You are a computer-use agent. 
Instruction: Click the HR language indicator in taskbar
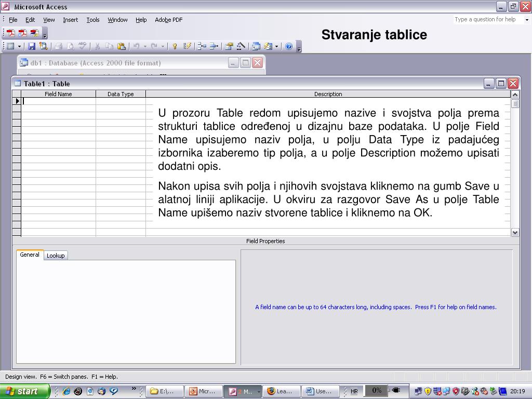click(354, 391)
